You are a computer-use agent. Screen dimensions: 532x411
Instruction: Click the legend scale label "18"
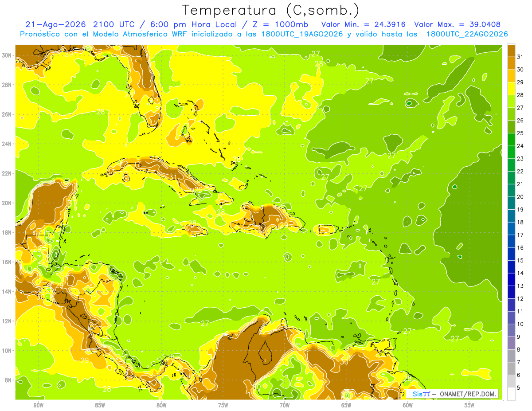click(x=520, y=222)
